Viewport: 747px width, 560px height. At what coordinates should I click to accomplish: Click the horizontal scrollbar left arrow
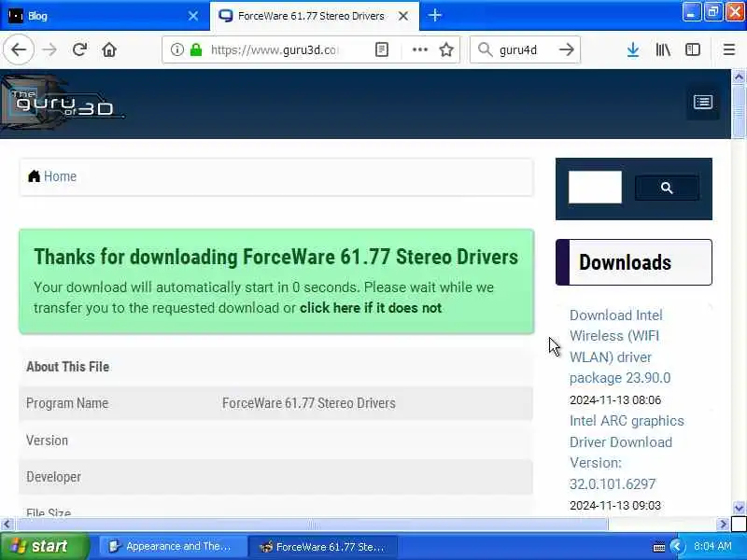(x=7, y=525)
